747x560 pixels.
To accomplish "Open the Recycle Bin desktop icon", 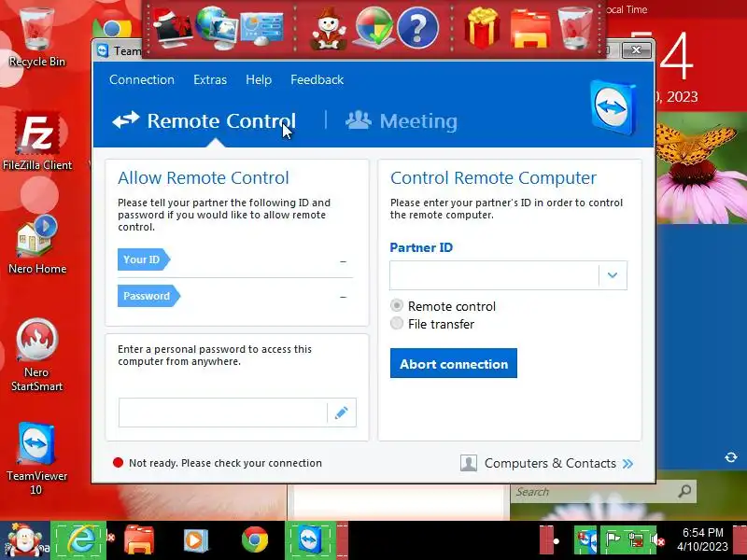I will pyautogui.click(x=36, y=38).
